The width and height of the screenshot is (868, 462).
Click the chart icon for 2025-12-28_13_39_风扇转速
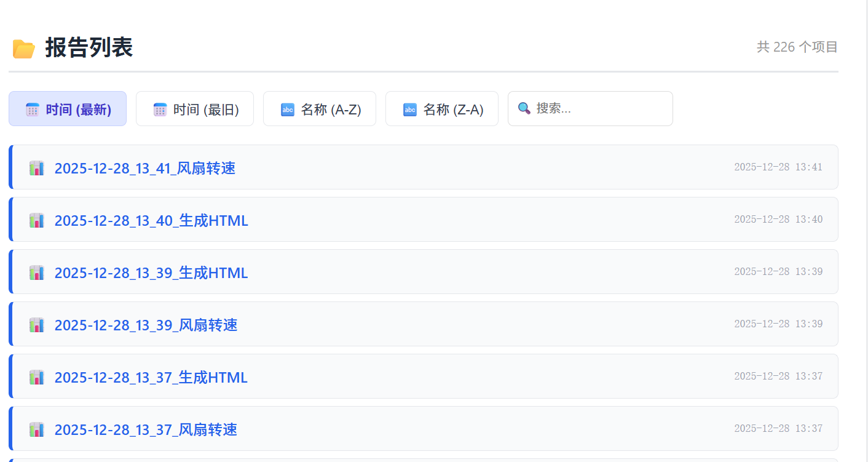(37, 325)
